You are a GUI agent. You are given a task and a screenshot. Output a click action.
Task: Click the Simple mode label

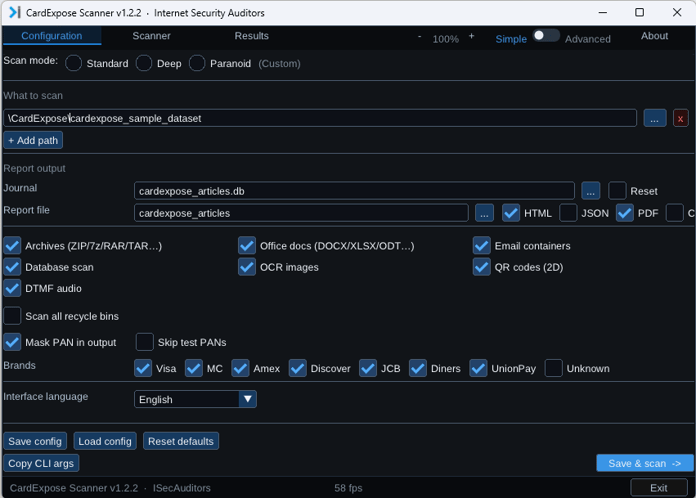tap(511, 39)
